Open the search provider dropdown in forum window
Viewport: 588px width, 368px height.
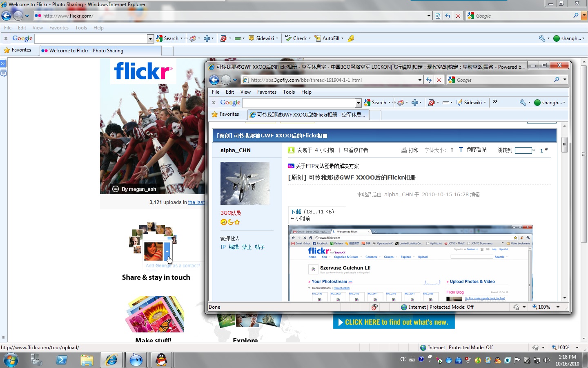click(x=565, y=80)
